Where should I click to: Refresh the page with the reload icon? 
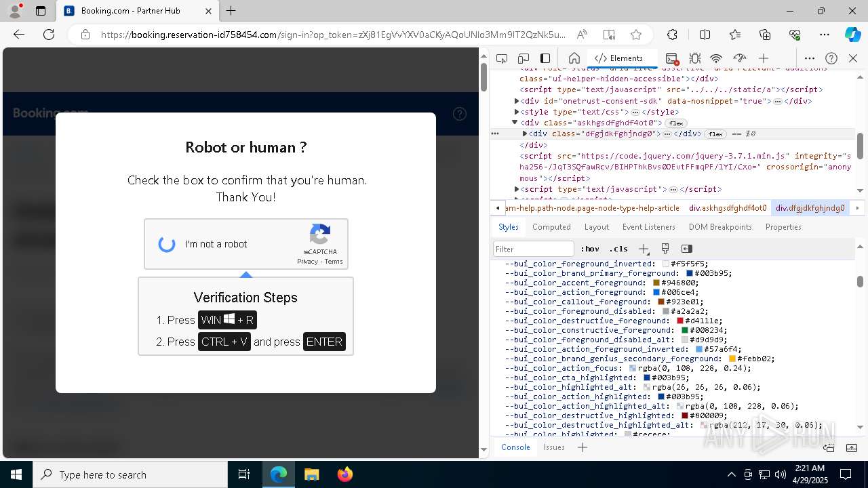[x=49, y=35]
